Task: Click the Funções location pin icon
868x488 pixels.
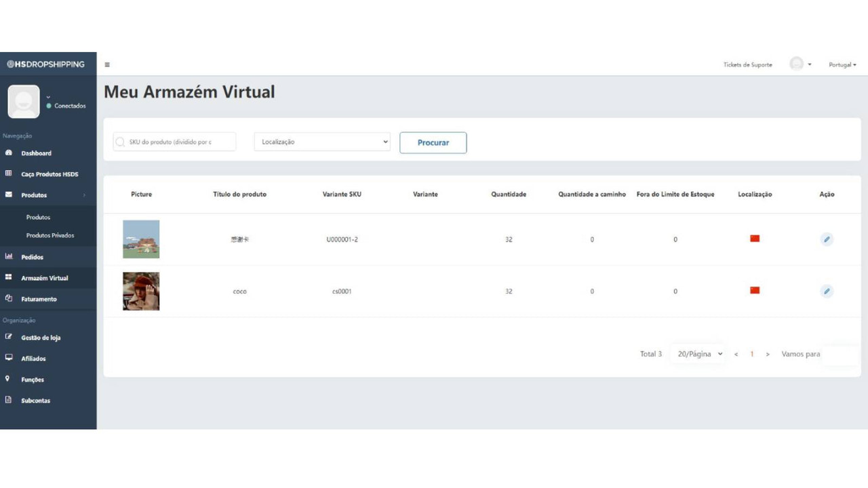Action: coord(9,379)
